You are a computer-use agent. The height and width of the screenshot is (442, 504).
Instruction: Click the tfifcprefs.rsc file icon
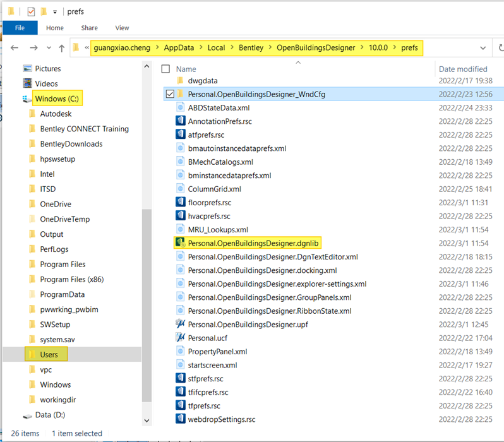click(181, 391)
